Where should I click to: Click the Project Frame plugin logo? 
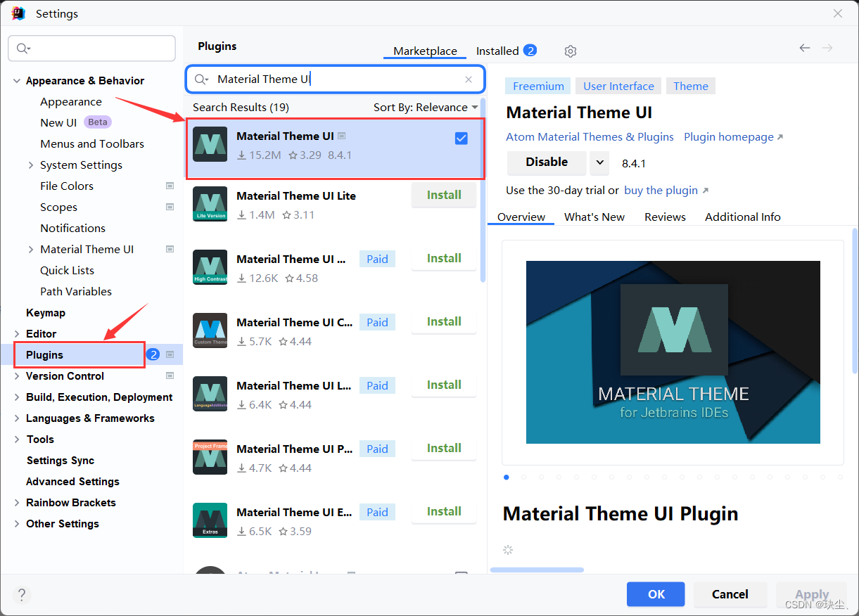click(210, 457)
